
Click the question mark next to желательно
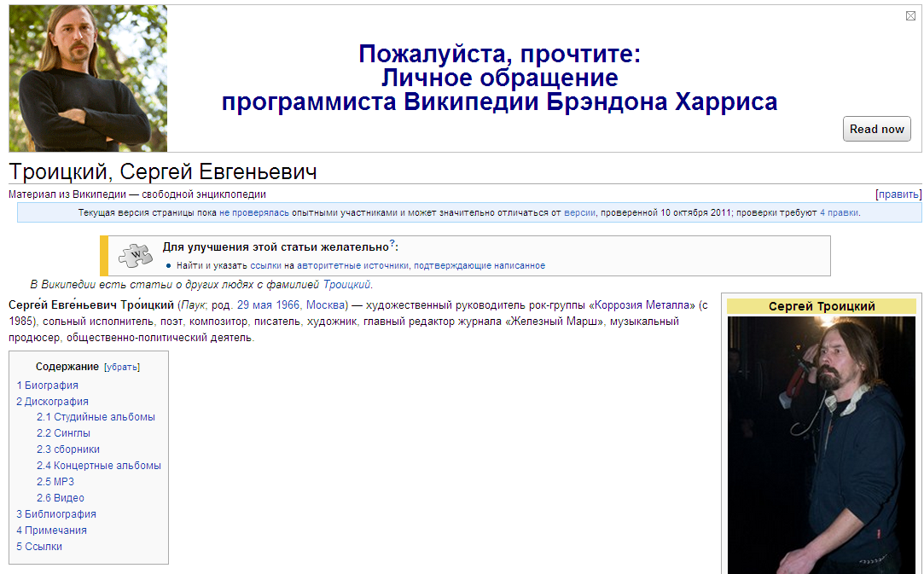(x=392, y=243)
